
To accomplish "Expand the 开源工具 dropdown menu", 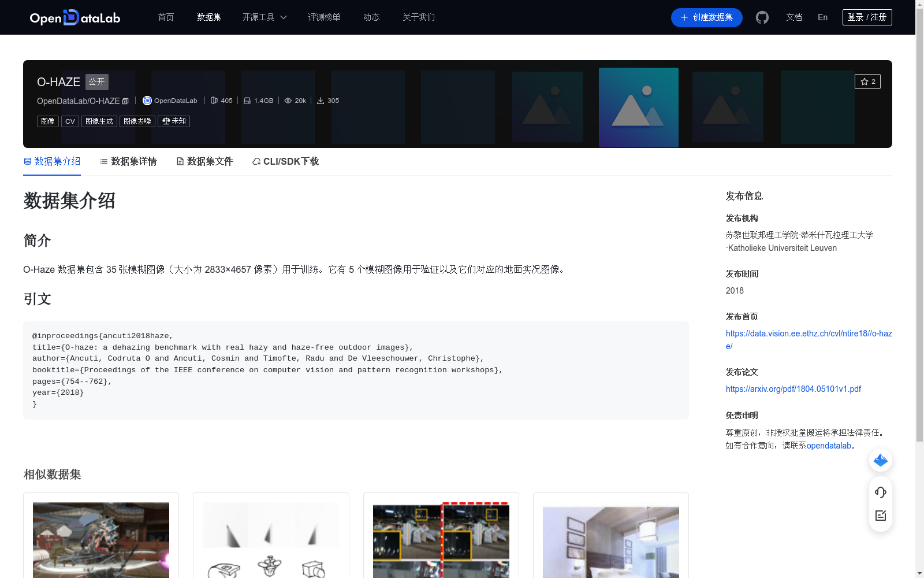I will (264, 17).
